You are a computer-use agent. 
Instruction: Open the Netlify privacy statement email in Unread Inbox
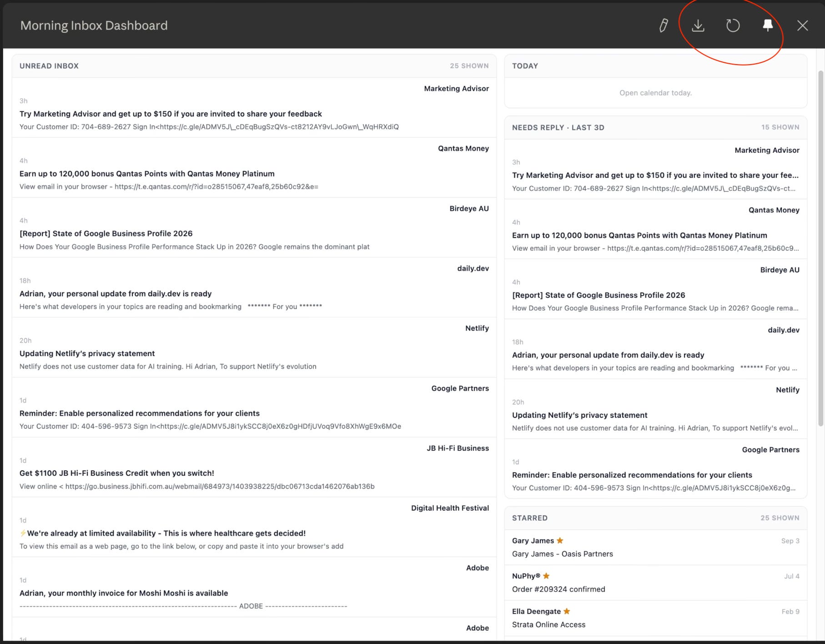pos(87,353)
